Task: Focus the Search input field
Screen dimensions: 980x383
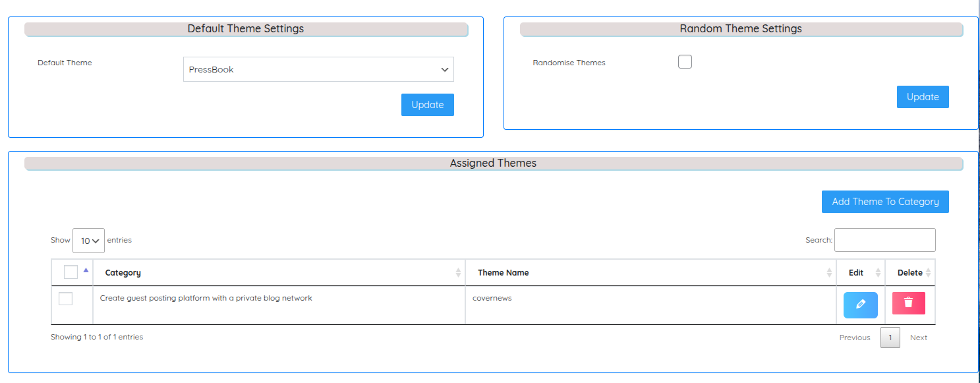Action: [x=884, y=240]
